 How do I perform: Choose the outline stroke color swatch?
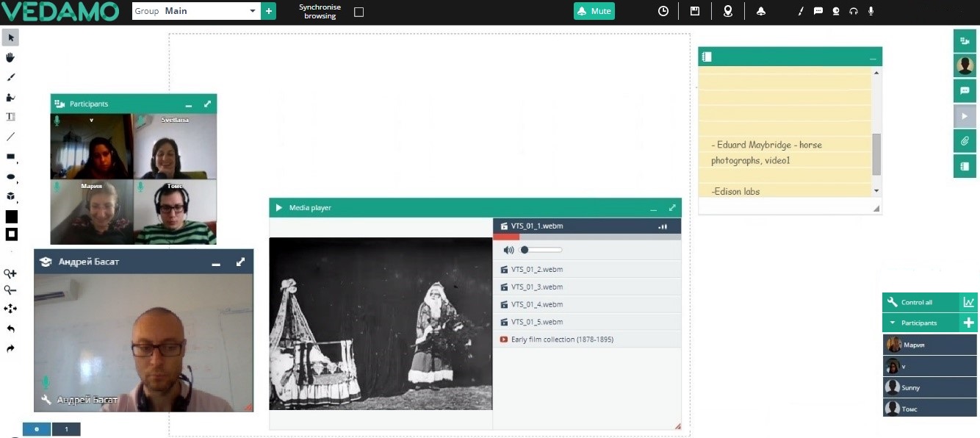tap(11, 234)
